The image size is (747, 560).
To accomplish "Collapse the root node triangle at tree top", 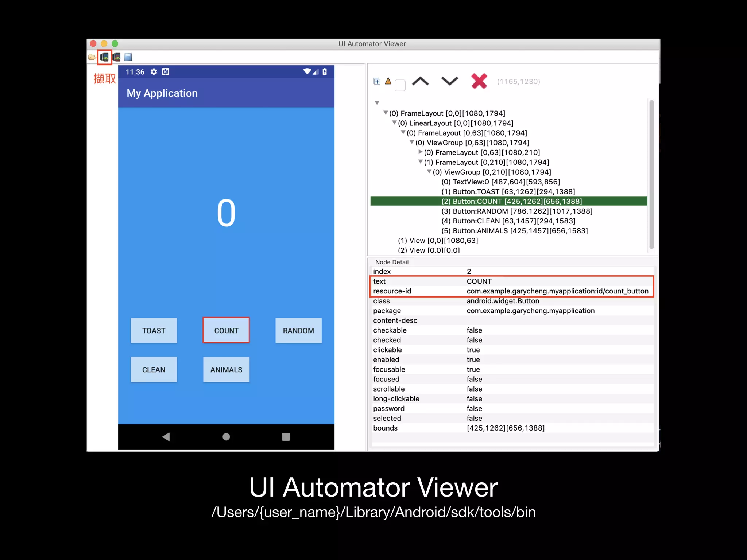I will [377, 103].
